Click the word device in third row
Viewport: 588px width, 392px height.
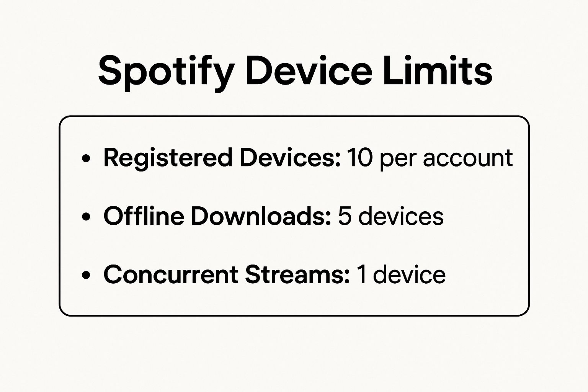[x=409, y=274]
